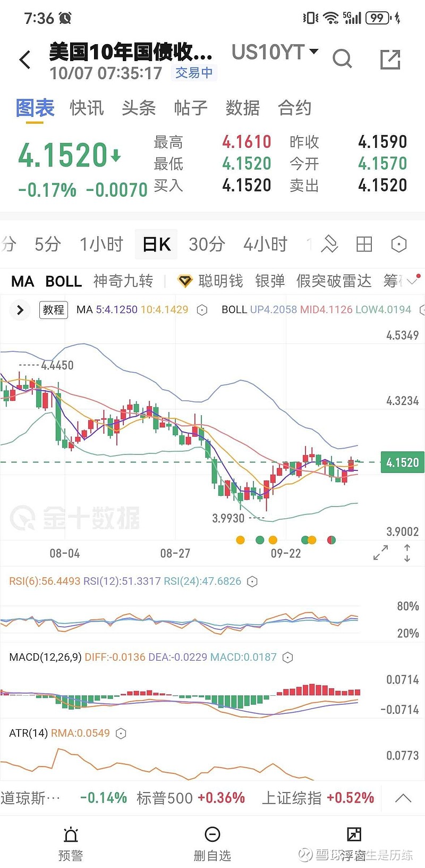Tap the 教程 tutorial button
The image size is (425, 868).
point(54,309)
